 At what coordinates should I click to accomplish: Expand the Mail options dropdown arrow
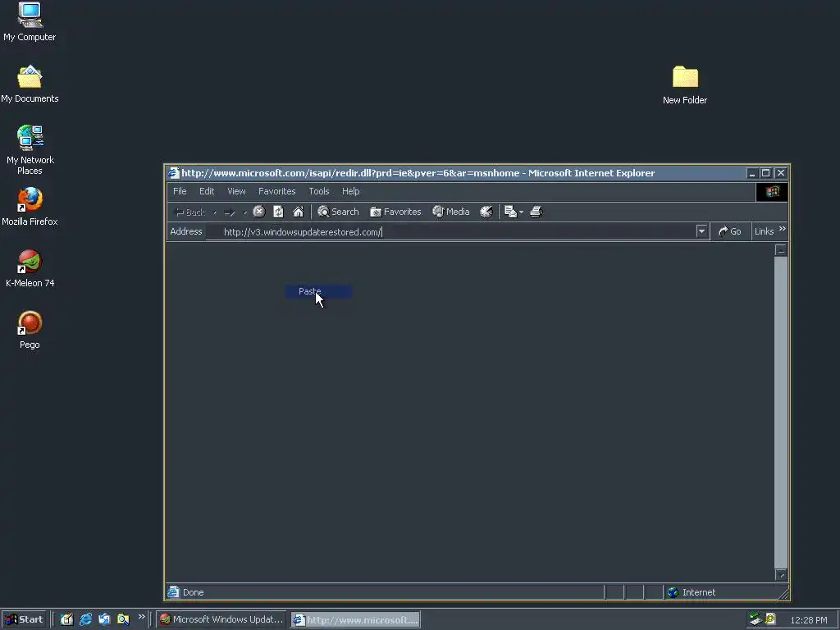click(521, 212)
